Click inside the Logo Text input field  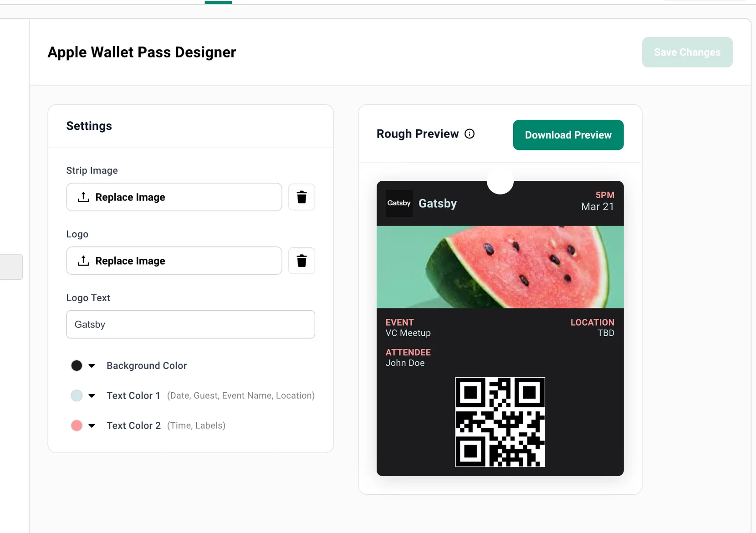(x=190, y=324)
